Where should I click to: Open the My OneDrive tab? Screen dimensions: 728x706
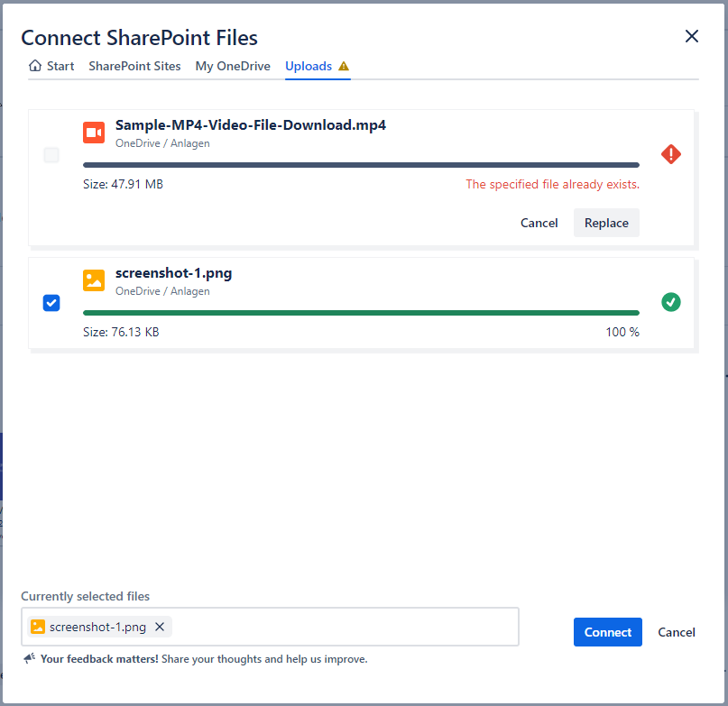(x=233, y=67)
